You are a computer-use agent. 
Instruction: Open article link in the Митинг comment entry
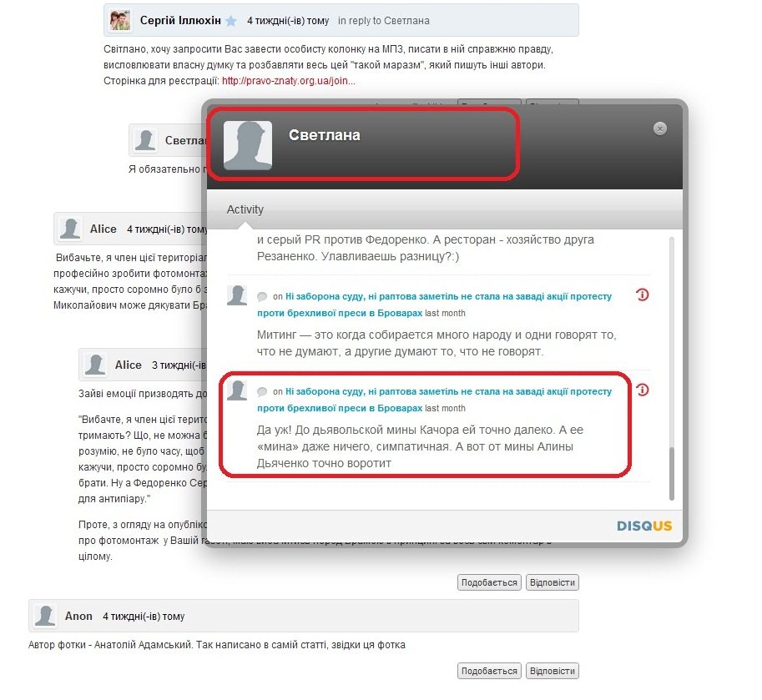tap(434, 305)
